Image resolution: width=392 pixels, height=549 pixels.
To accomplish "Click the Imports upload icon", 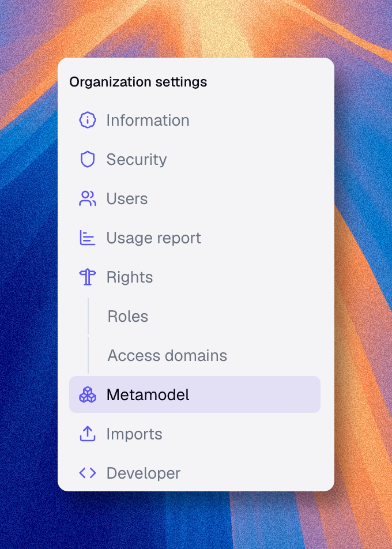I will 87,434.
